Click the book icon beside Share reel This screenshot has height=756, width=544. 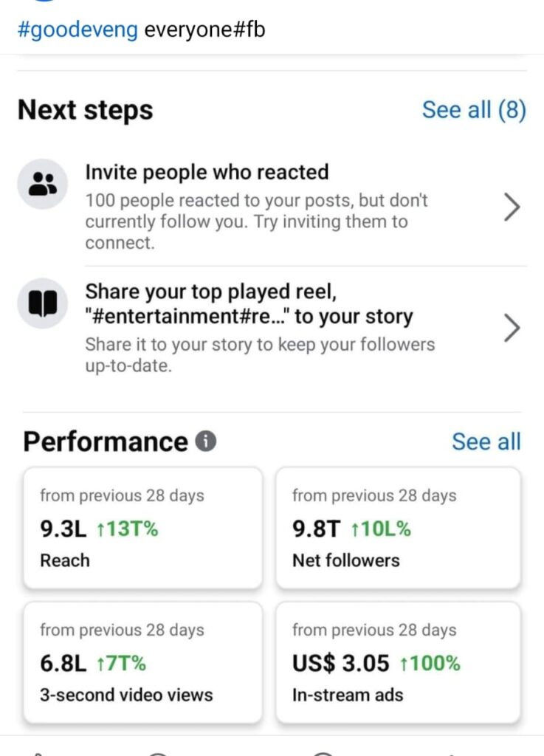42,303
